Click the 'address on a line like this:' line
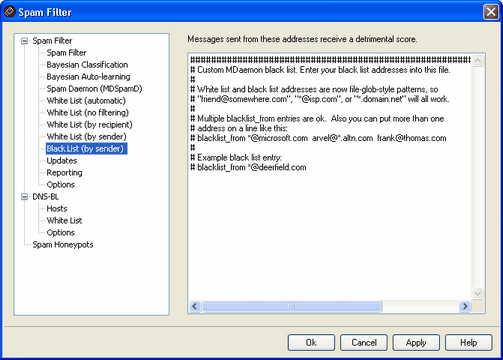The height and width of the screenshot is (360, 503). (x=239, y=128)
